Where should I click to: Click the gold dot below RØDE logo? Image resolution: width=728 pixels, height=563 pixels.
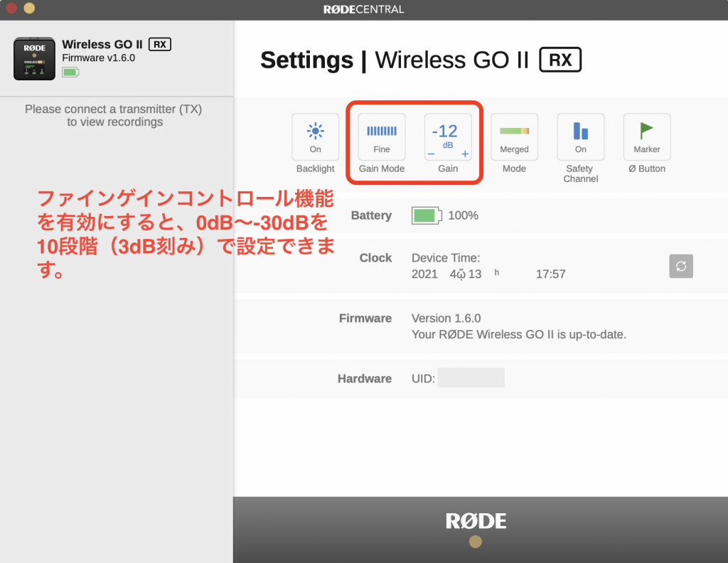(476, 542)
